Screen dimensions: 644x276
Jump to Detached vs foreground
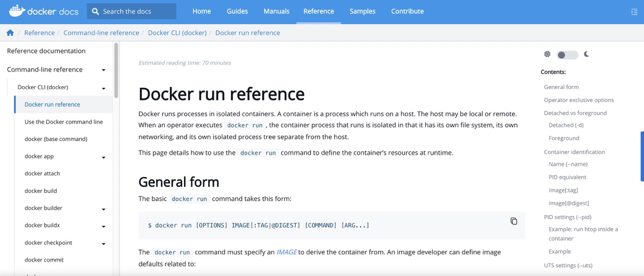coord(576,113)
